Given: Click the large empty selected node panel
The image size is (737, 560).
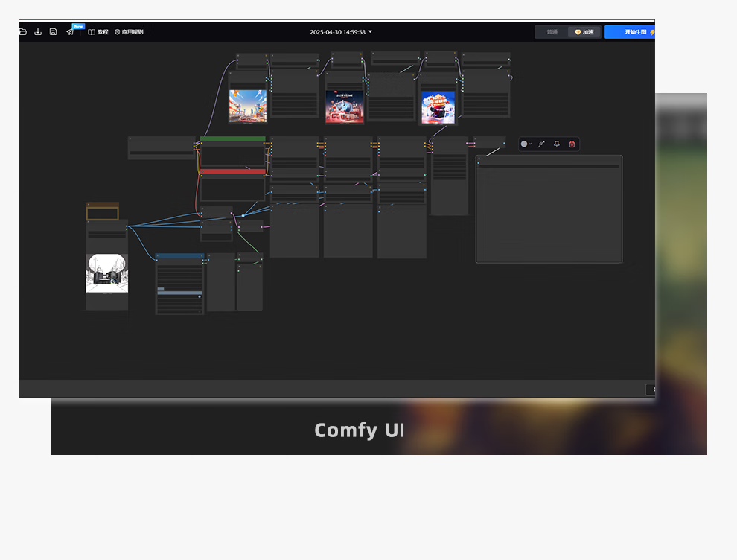Looking at the screenshot, I should (549, 212).
